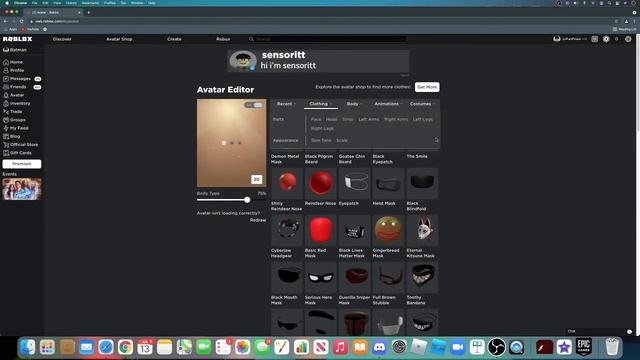Viewport: 640px width, 360px height.
Task: Select the Eternal Kitsune Mask item
Action: (422, 230)
